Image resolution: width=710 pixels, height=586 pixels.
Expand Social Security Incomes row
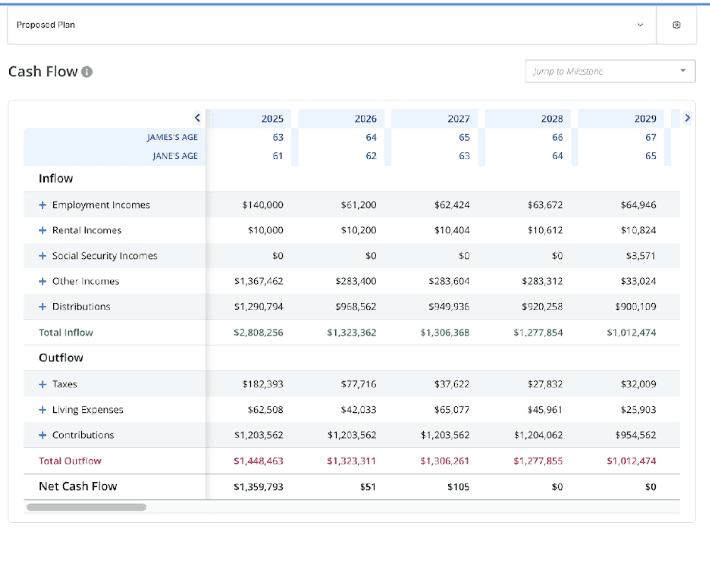[43, 256]
